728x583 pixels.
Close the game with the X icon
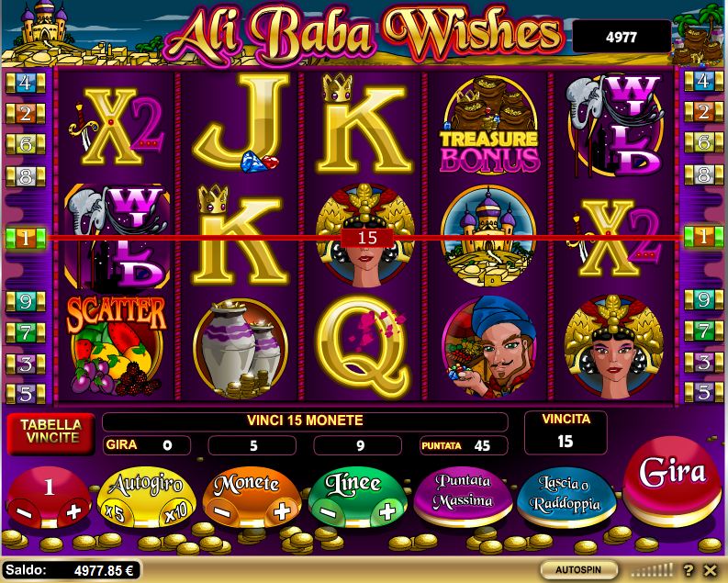711,570
